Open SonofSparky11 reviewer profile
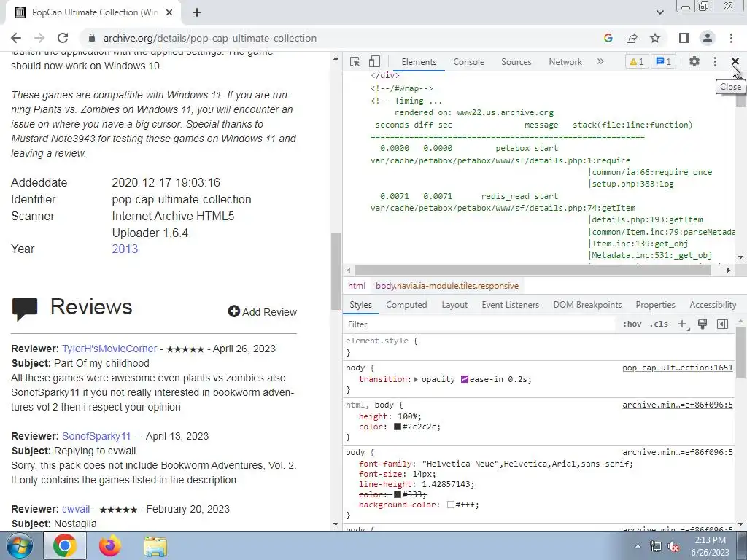The height and width of the screenshot is (560, 747). pyautogui.click(x=96, y=436)
